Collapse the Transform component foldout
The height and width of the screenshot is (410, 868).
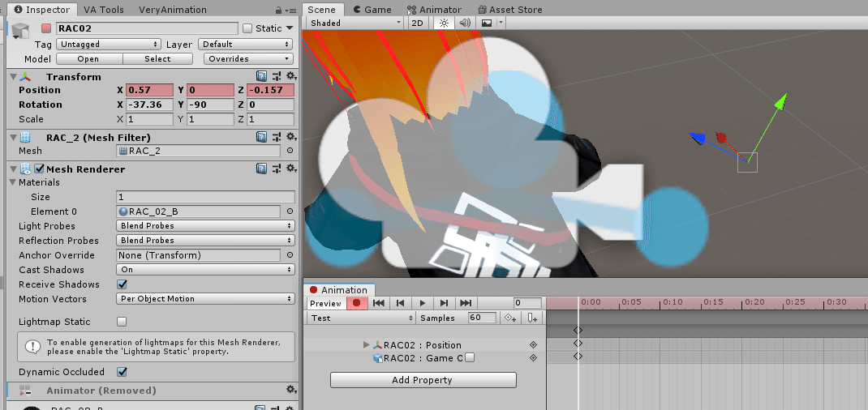point(13,77)
